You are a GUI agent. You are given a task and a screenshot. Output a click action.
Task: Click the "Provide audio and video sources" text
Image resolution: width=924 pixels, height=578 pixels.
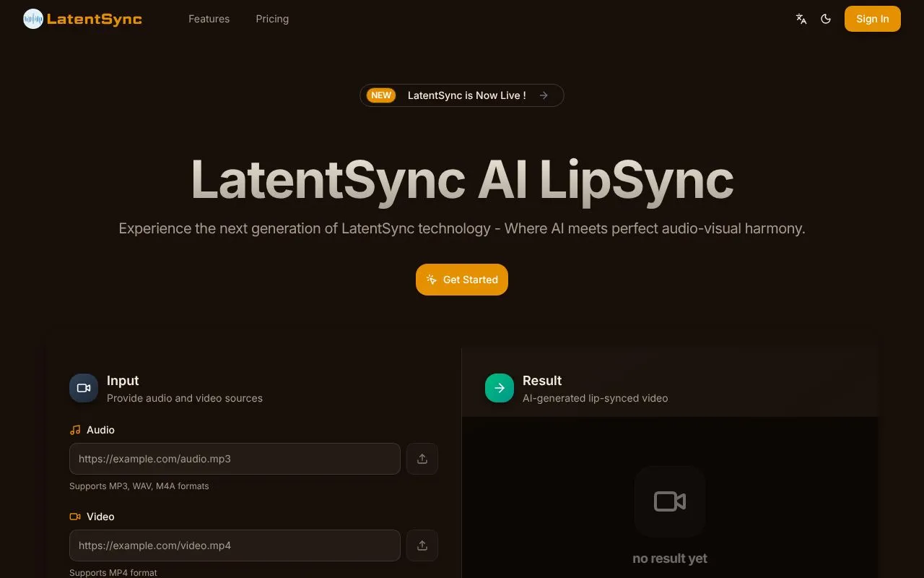pos(185,398)
